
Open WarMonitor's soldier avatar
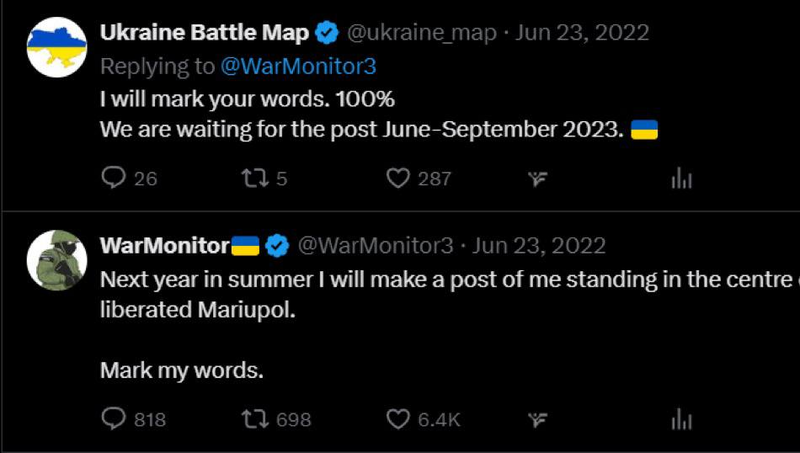coord(55,258)
